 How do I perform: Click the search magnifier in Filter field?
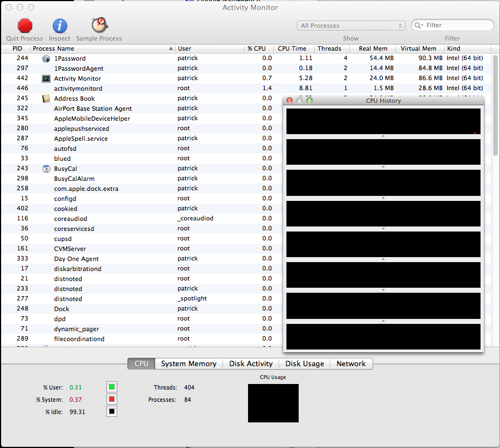coord(418,25)
